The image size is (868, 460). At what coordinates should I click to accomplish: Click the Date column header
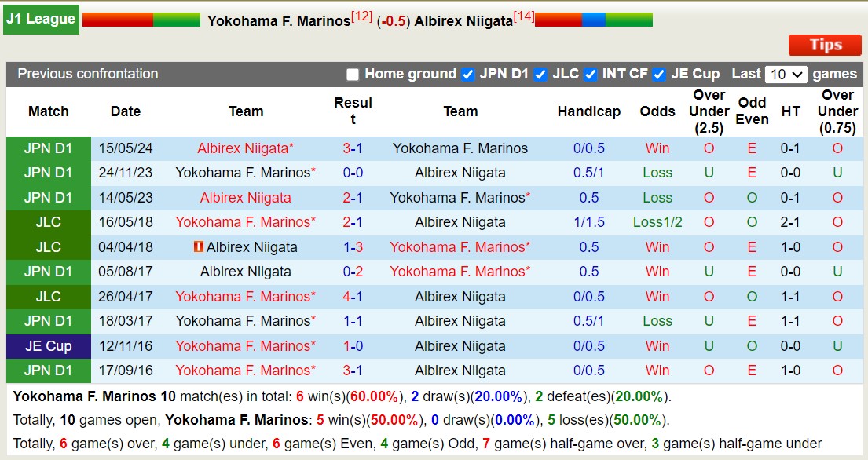[125, 111]
